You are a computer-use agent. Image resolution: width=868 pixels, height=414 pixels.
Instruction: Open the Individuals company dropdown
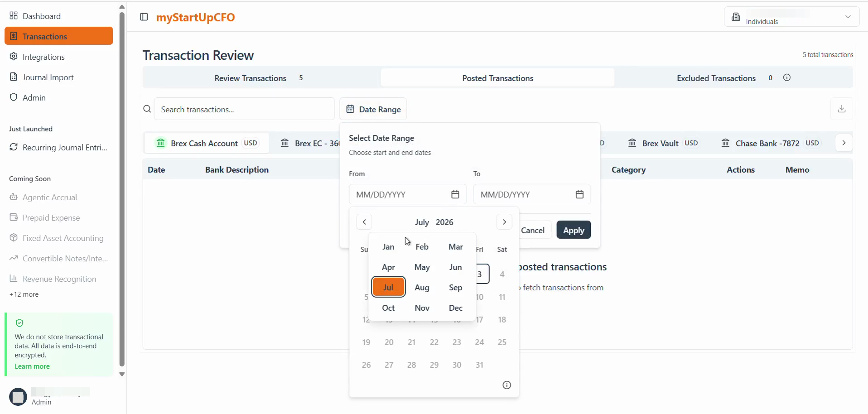(x=791, y=17)
